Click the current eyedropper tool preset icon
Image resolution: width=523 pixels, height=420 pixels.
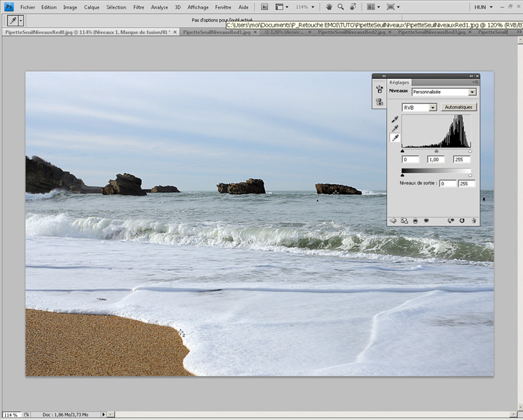(13, 21)
